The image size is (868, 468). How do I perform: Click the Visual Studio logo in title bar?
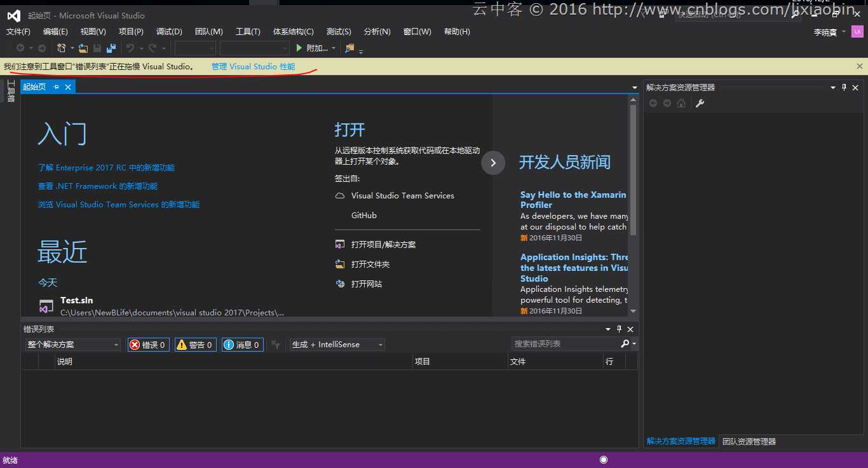coord(14,15)
